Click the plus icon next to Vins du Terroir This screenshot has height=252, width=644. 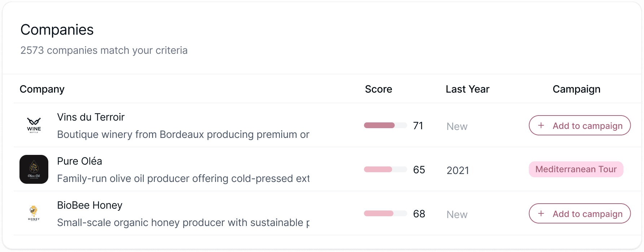pos(541,125)
